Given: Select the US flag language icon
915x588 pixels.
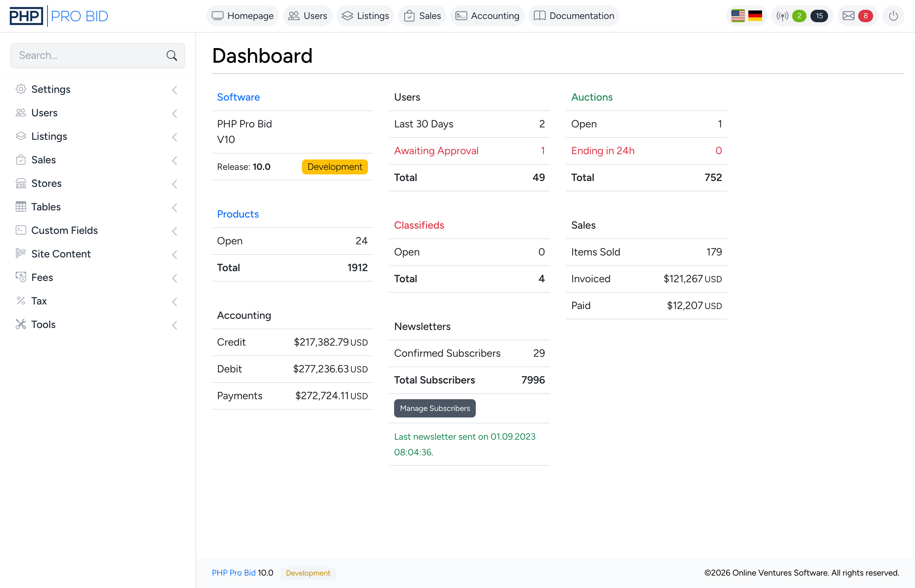Looking at the screenshot, I should (738, 16).
